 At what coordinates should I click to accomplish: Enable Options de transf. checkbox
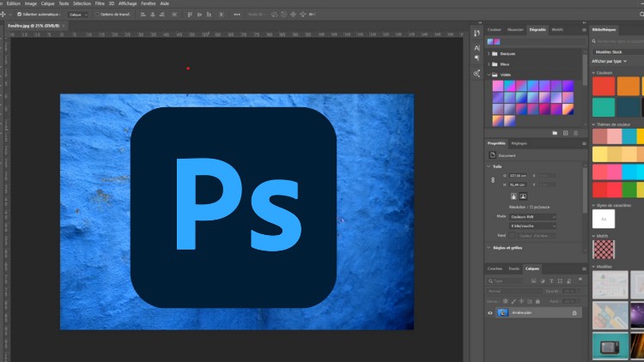97,15
